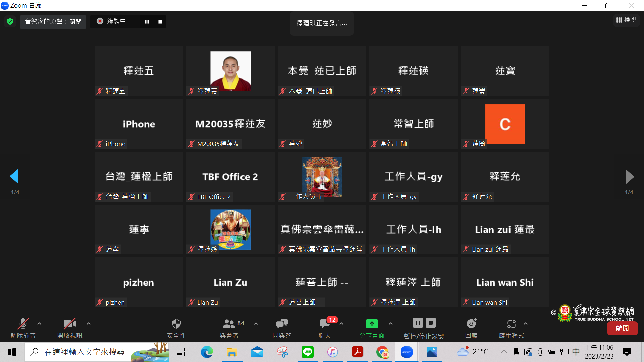Open the Reactions smiley icon
Image resolution: width=644 pixels, height=362 pixels.
[x=471, y=324]
